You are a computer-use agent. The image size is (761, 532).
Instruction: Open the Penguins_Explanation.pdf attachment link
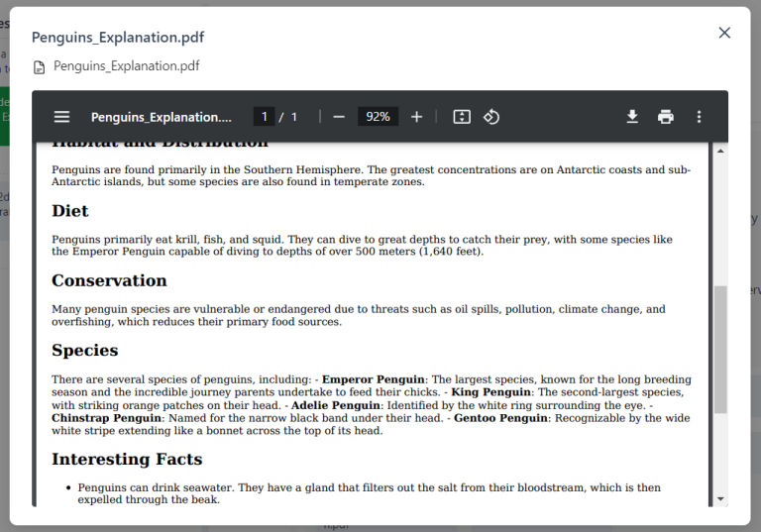pyautogui.click(x=126, y=66)
